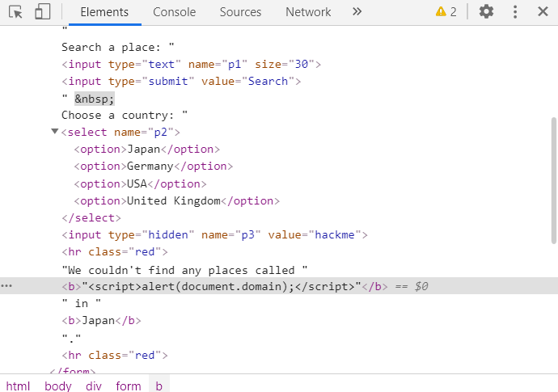
Task: Switch to the Elements tab
Action: 104,12
